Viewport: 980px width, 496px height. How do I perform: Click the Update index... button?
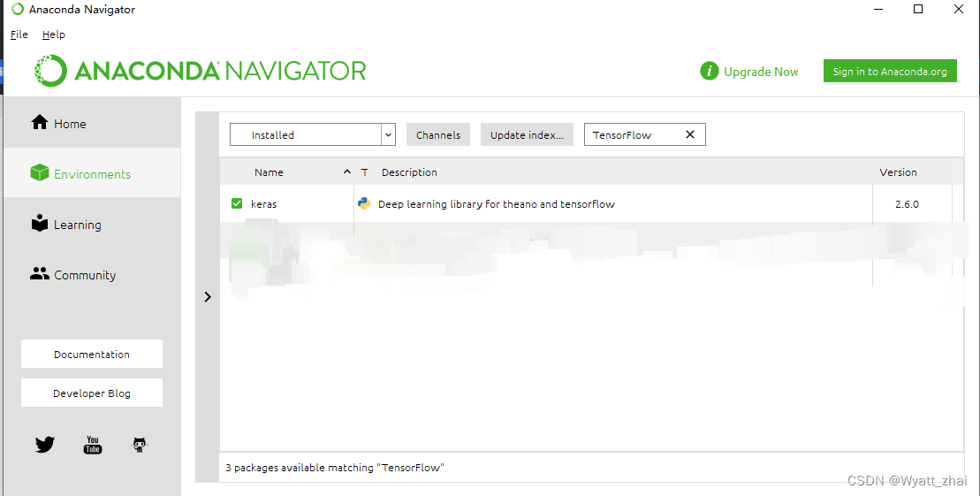point(527,134)
